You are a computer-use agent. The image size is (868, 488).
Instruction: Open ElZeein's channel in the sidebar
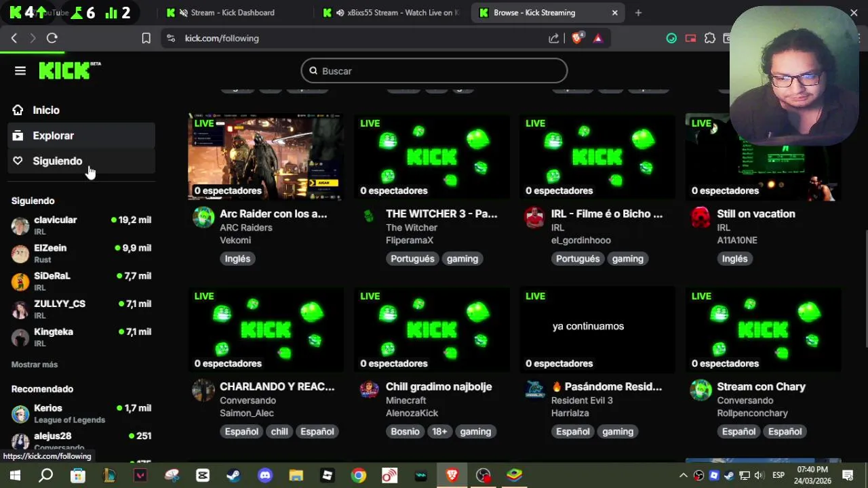point(81,253)
